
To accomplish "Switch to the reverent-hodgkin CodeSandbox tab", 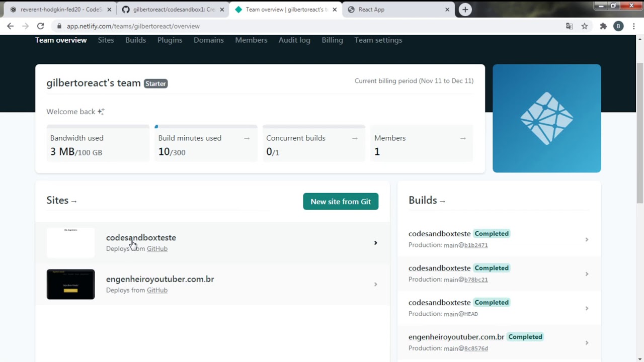I will (x=60, y=10).
